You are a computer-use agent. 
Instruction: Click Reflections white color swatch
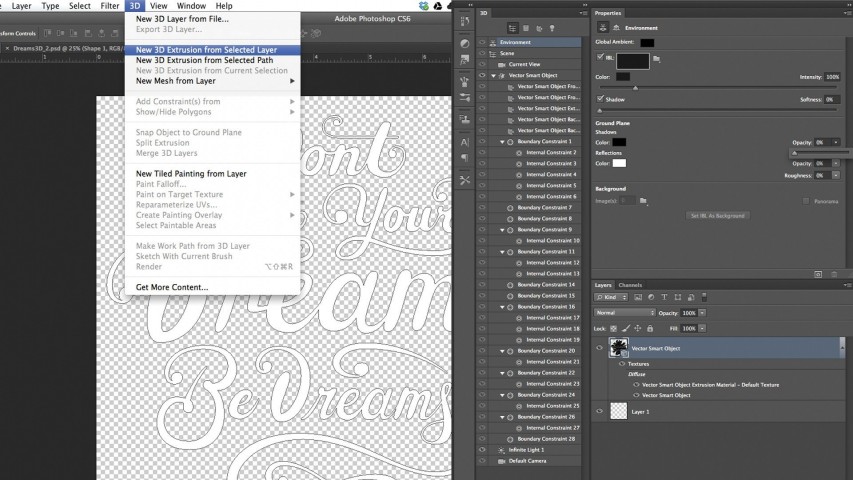point(619,163)
